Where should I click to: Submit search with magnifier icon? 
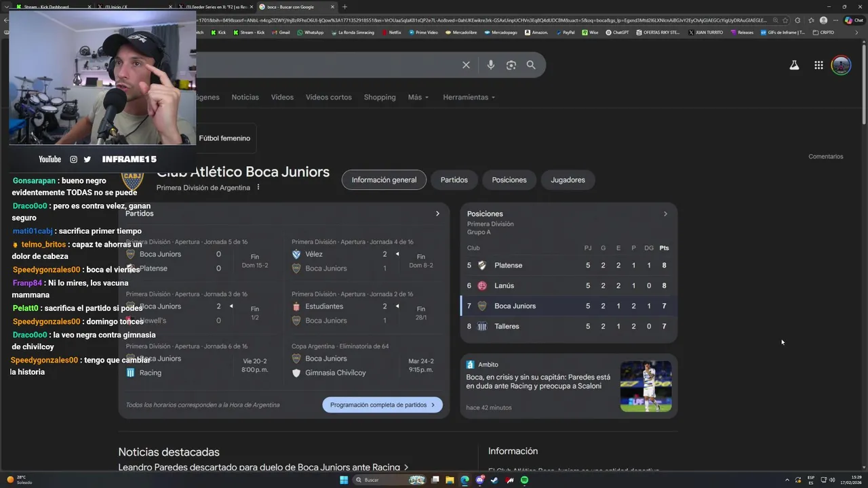[531, 65]
